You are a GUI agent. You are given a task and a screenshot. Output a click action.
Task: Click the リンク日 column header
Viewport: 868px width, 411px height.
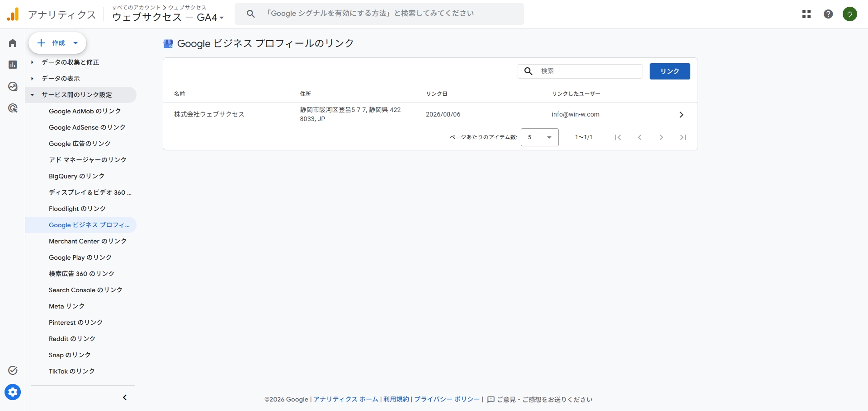point(437,94)
